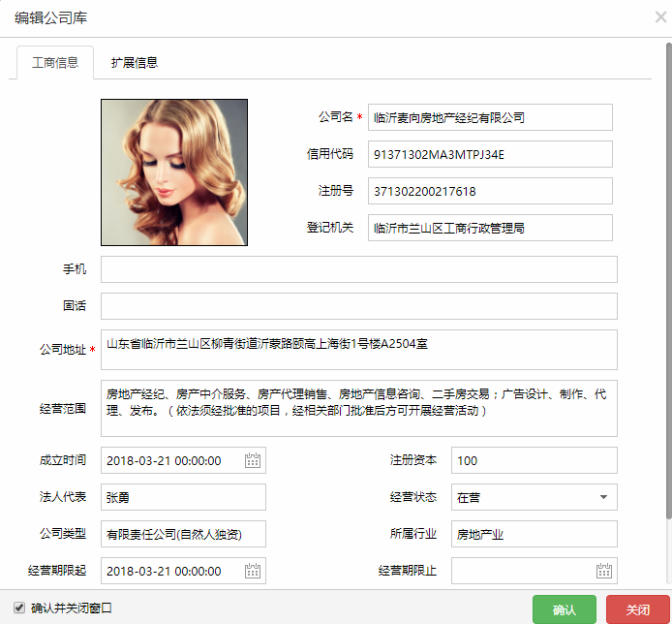Focus the 成立时间 date field

click(183, 460)
